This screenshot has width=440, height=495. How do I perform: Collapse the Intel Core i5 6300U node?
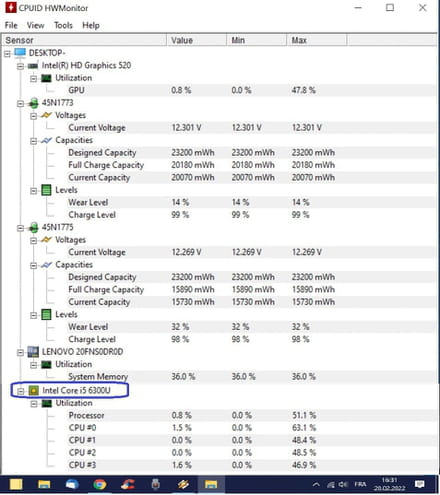(x=21, y=391)
